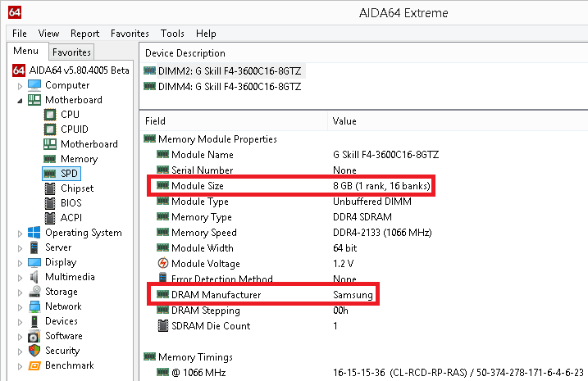588x381 pixels.
Task: Click the Value column header
Action: pyautogui.click(x=458, y=121)
